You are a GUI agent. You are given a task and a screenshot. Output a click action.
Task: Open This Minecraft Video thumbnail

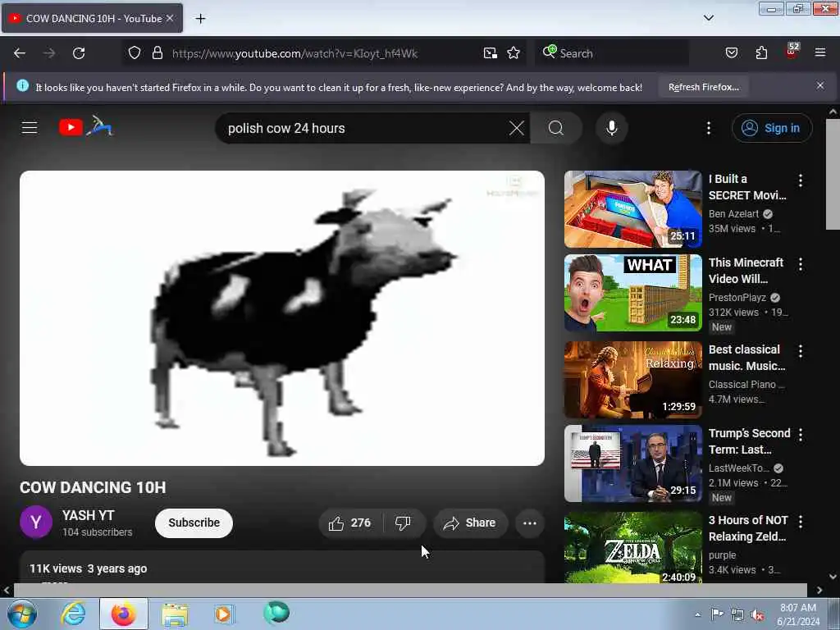632,293
